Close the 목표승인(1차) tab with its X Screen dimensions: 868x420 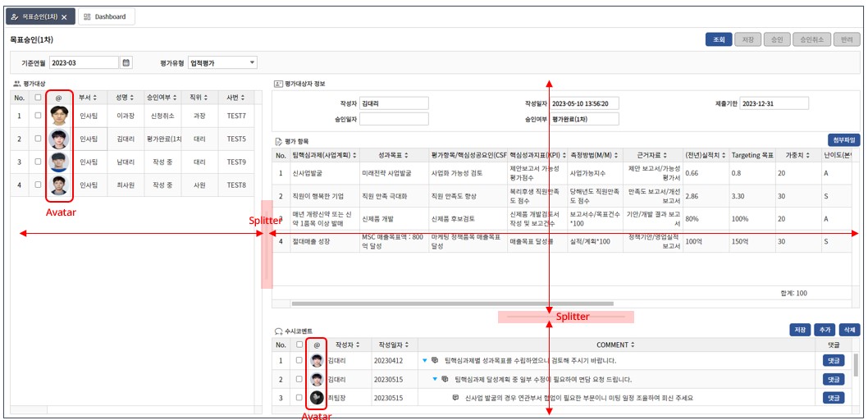64,17
